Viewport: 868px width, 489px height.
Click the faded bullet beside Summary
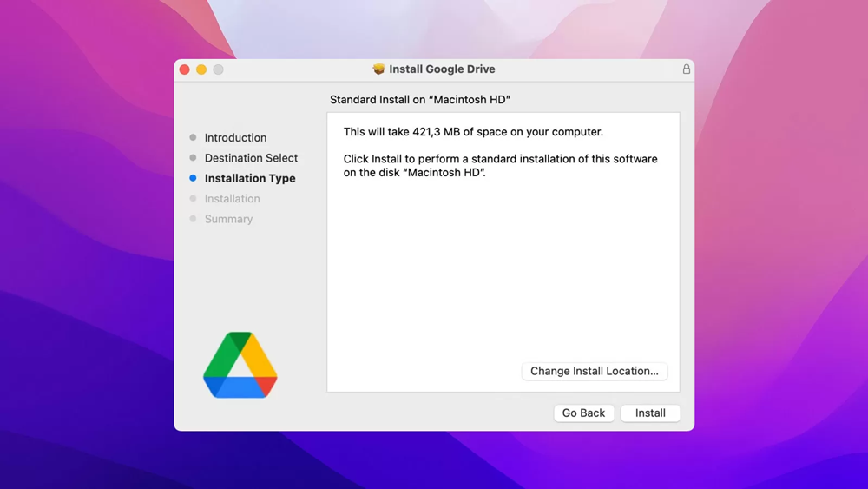pyautogui.click(x=193, y=219)
